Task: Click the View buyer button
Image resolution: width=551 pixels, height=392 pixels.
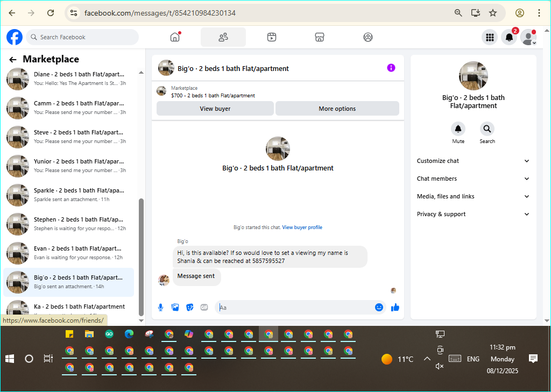Action: click(215, 109)
